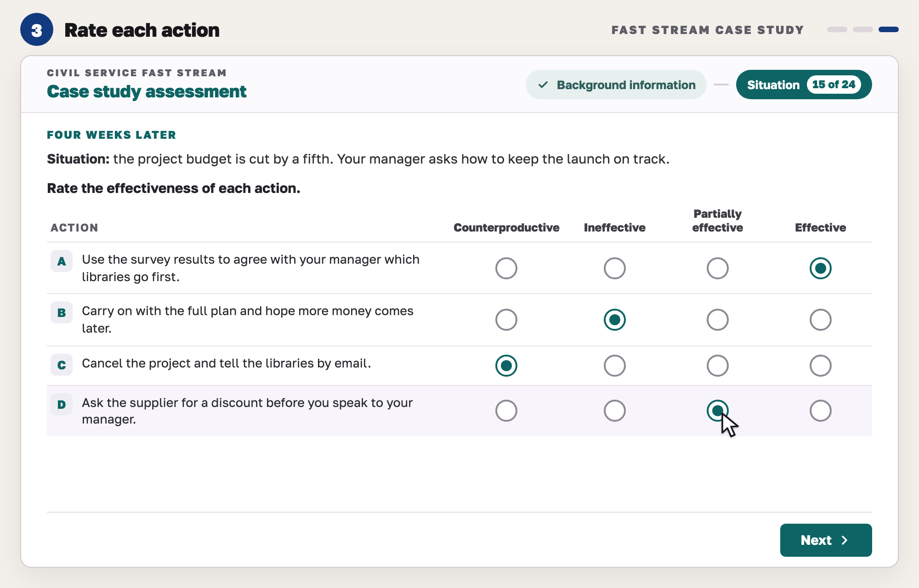
Task: Click the letter B action badge
Action: tap(62, 313)
